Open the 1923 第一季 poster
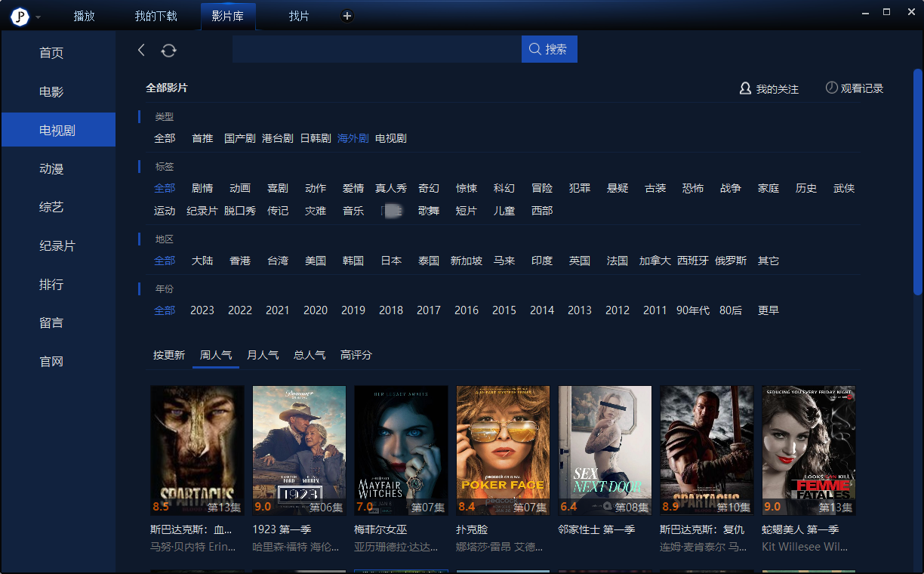The height and width of the screenshot is (574, 924). point(299,450)
